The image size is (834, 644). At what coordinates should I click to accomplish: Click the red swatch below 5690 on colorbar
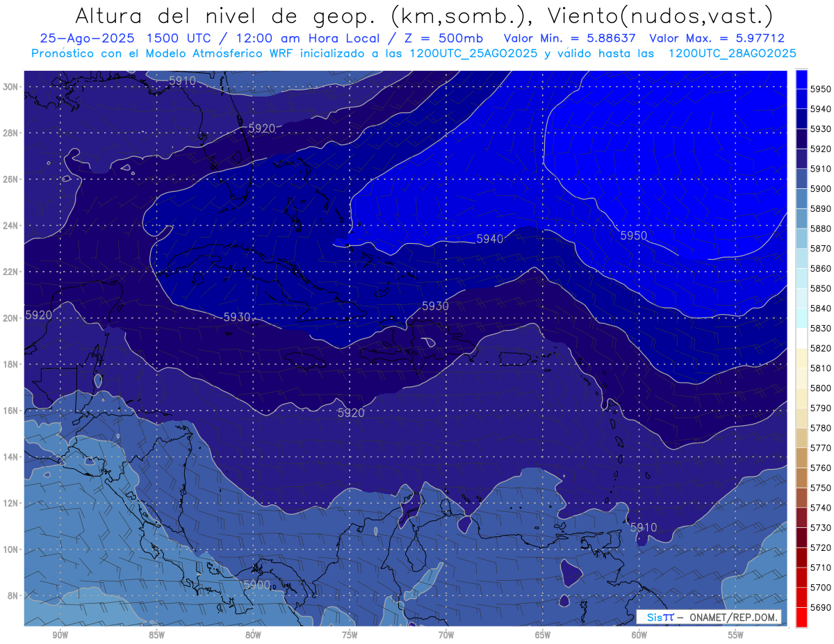pos(801,616)
